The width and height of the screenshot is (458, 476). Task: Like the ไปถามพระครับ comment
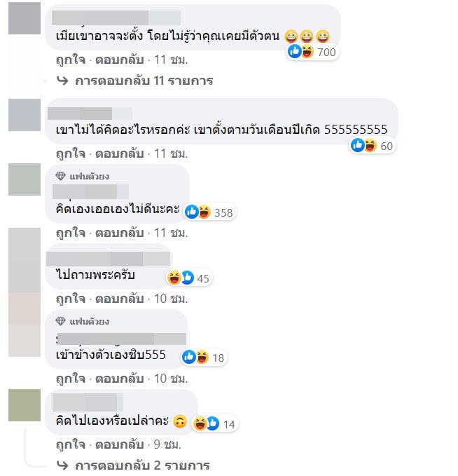[71, 299]
